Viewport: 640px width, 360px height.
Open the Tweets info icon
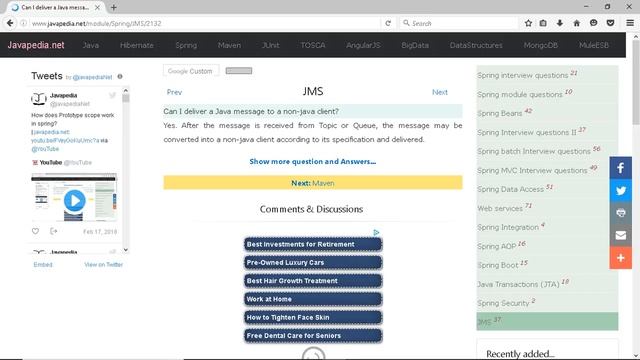(x=120, y=76)
